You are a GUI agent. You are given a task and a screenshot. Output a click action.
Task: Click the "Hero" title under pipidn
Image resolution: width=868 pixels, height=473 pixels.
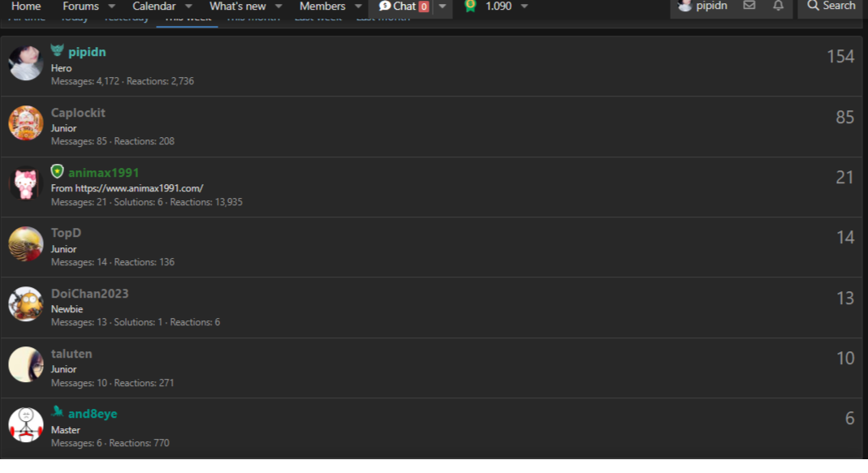tap(62, 68)
